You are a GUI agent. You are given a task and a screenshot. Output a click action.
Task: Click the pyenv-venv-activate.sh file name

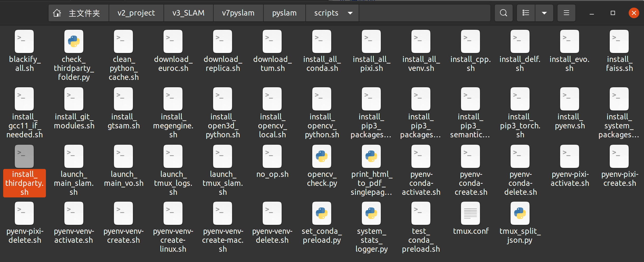(74, 236)
